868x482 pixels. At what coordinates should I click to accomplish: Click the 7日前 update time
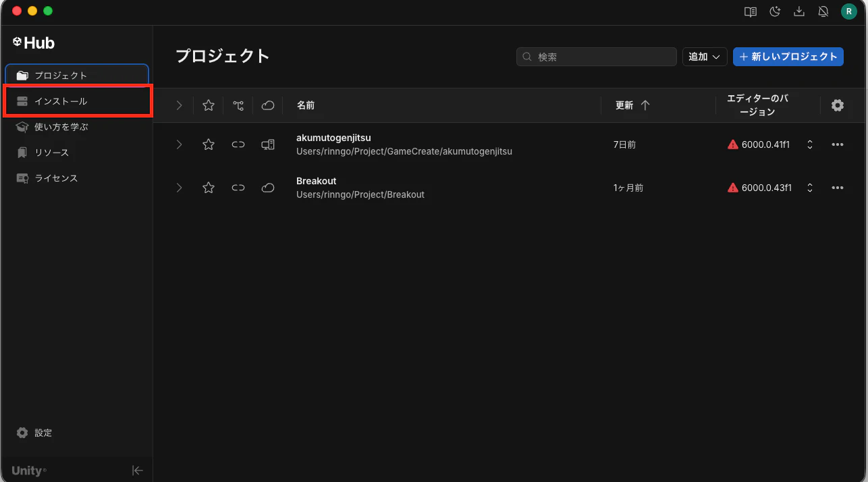click(x=624, y=144)
